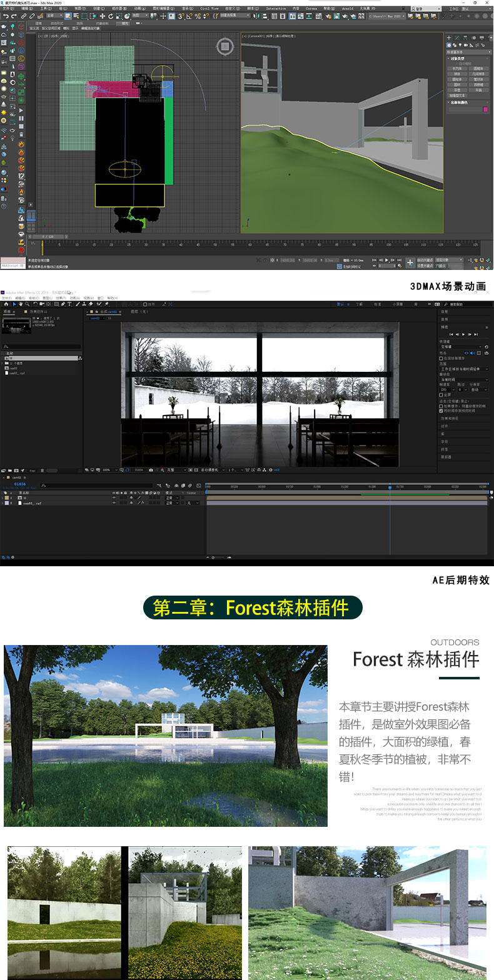This screenshot has width=494, height=980.
Task: Click the Redo arrow in 3ds Max toolbar
Action: (14, 16)
